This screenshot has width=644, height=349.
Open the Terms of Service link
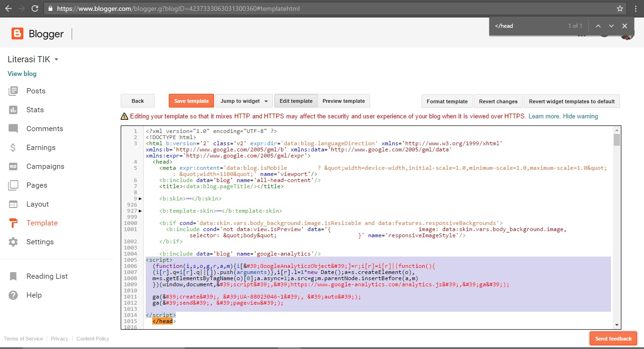click(23, 339)
